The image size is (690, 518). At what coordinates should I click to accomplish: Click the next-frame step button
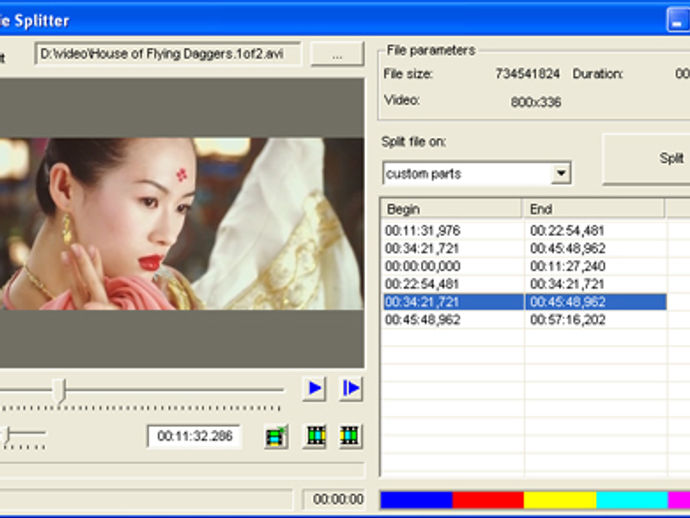coord(350,389)
